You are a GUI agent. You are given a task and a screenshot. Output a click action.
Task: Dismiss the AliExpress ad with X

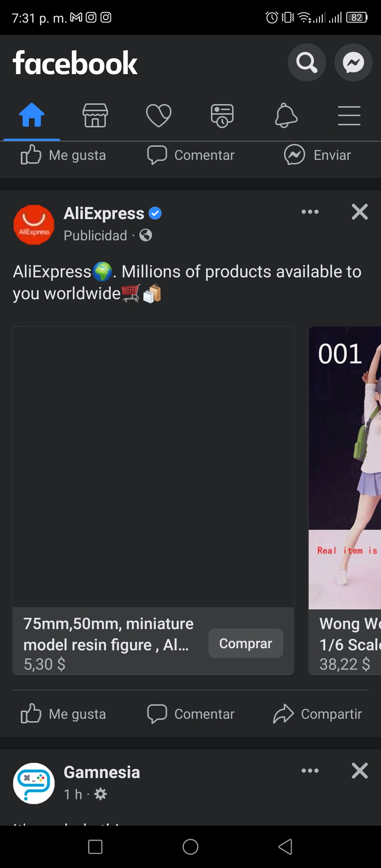360,212
